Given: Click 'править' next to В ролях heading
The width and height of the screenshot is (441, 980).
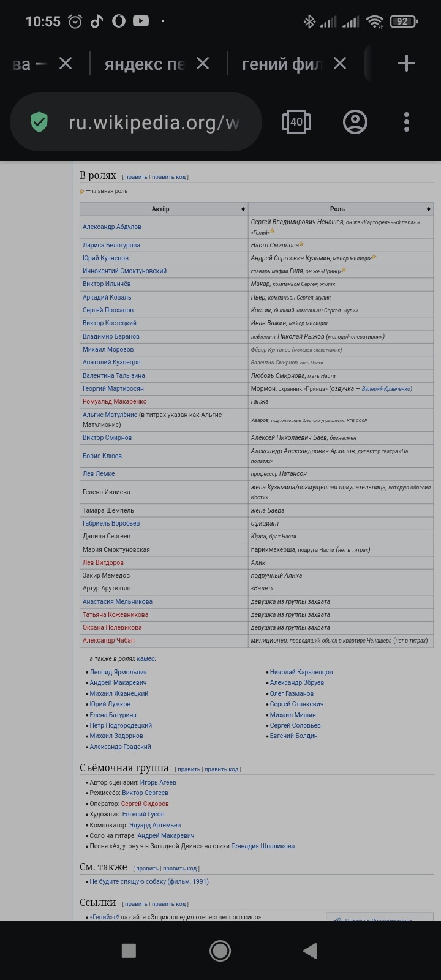Looking at the screenshot, I should click(x=136, y=177).
